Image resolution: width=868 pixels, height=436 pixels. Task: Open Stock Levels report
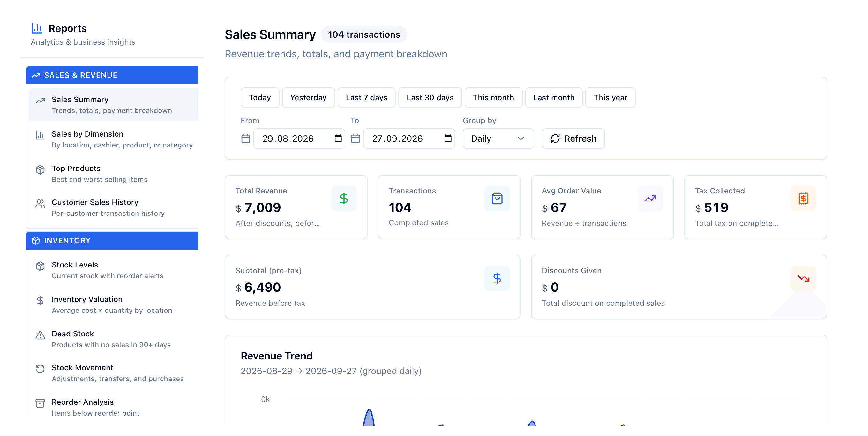click(x=114, y=270)
